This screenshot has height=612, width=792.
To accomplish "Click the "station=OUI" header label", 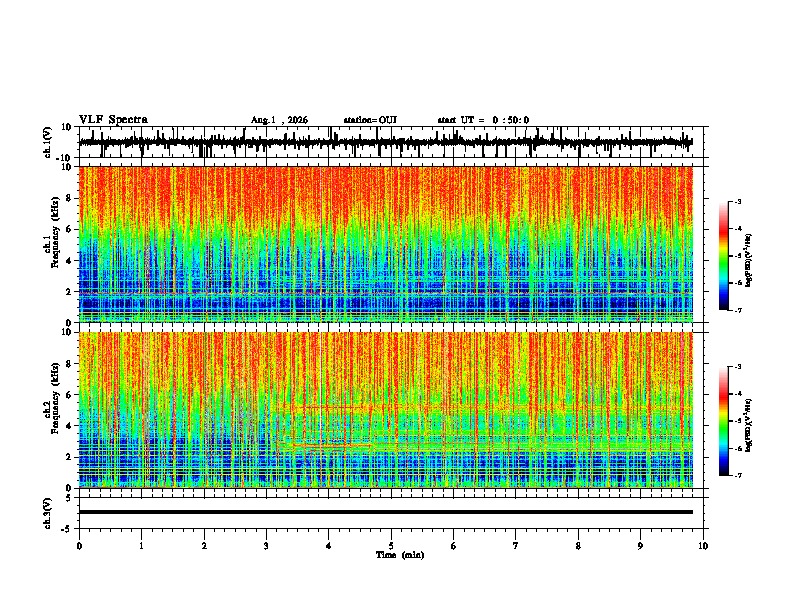I will (x=370, y=120).
